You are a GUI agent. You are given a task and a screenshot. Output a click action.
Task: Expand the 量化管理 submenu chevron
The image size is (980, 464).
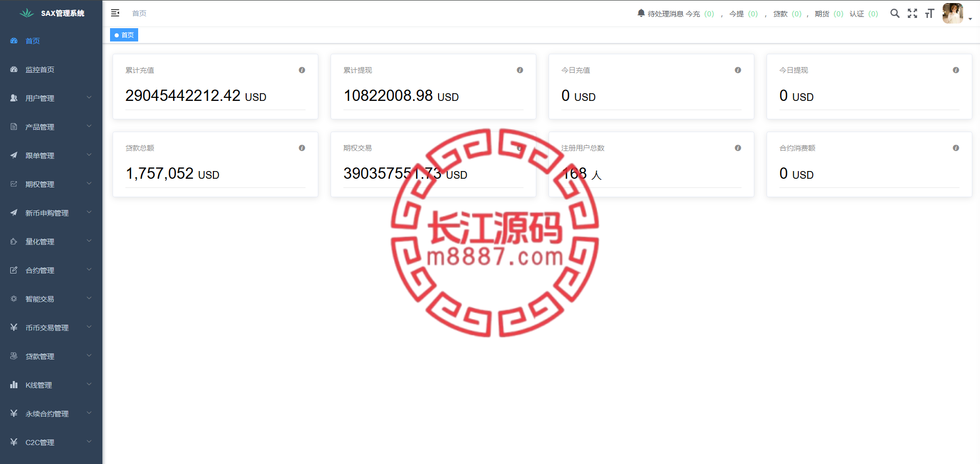(89, 241)
